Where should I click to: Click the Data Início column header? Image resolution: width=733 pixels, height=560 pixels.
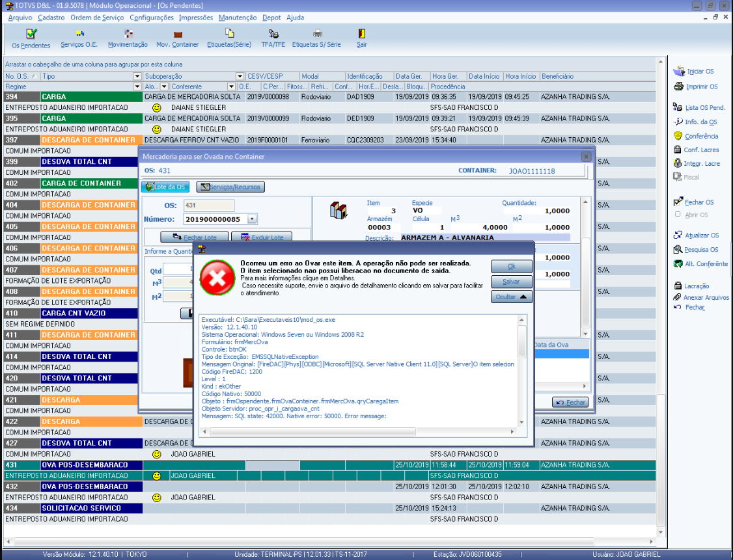[484, 76]
